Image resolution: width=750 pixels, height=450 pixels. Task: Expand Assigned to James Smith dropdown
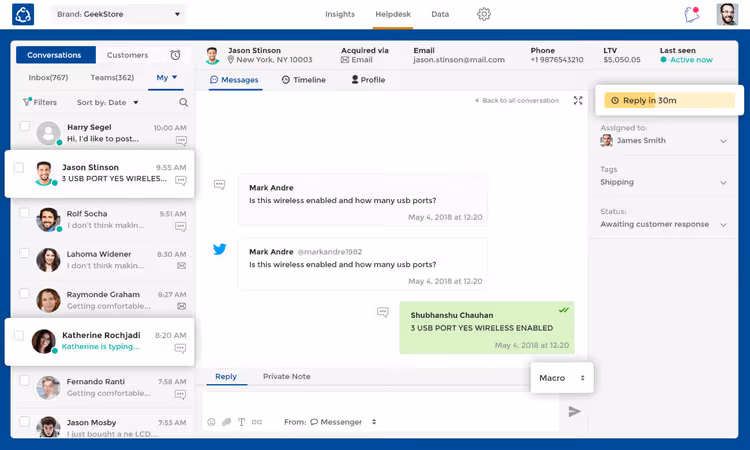(663, 141)
